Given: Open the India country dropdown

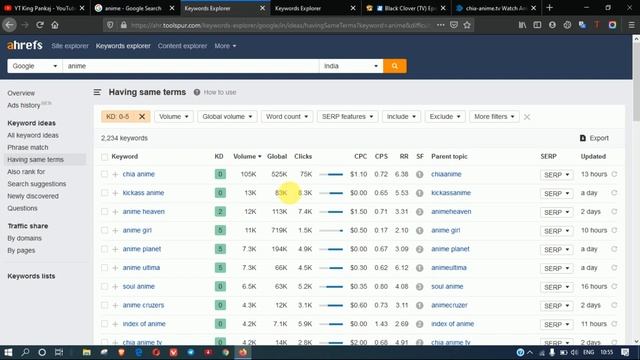Looking at the screenshot, I should [351, 66].
